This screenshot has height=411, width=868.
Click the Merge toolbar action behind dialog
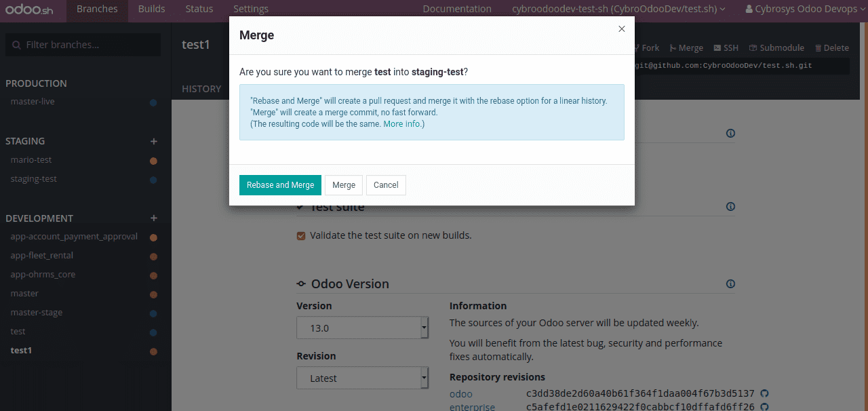click(686, 47)
